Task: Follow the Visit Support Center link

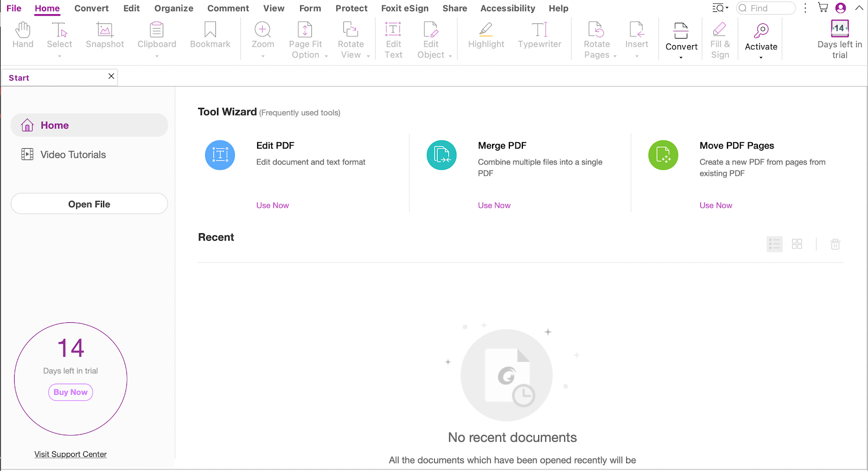Action: (x=71, y=454)
